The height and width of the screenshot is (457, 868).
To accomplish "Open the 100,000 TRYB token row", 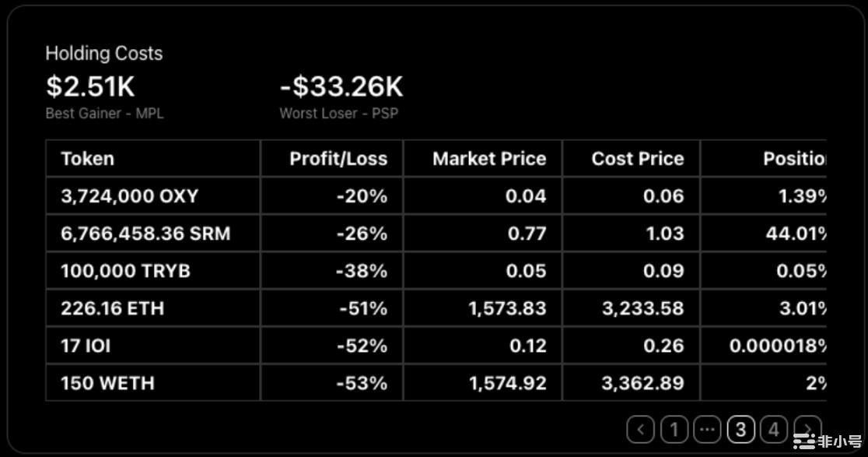I will pos(125,271).
